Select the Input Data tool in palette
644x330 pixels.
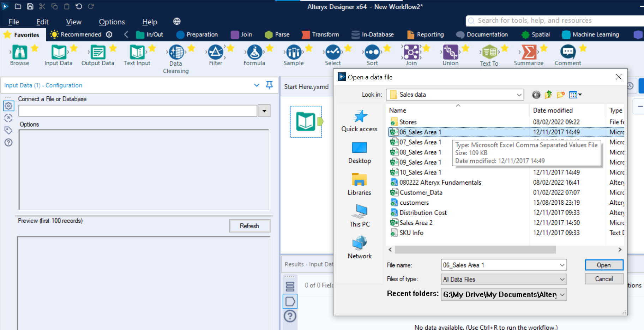pos(59,52)
